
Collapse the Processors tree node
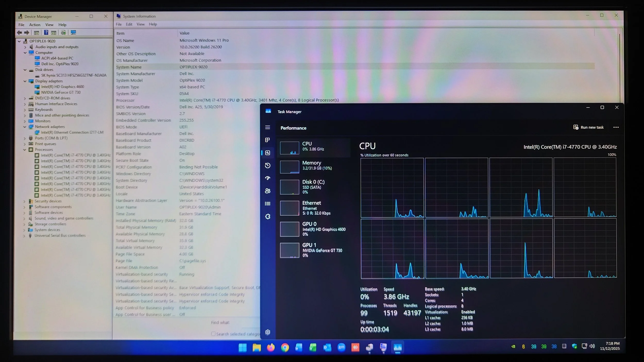click(25, 150)
